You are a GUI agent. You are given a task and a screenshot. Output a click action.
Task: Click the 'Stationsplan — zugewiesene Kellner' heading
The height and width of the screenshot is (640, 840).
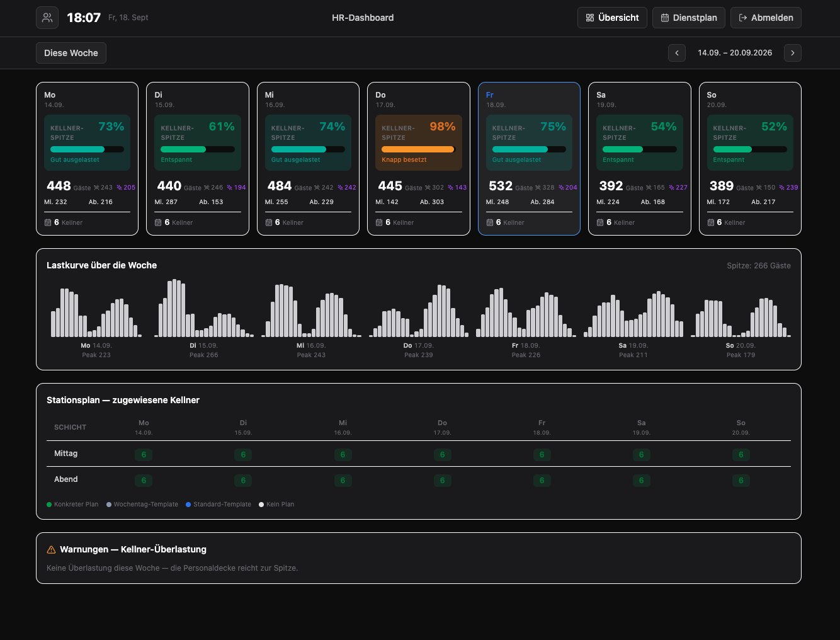123,400
